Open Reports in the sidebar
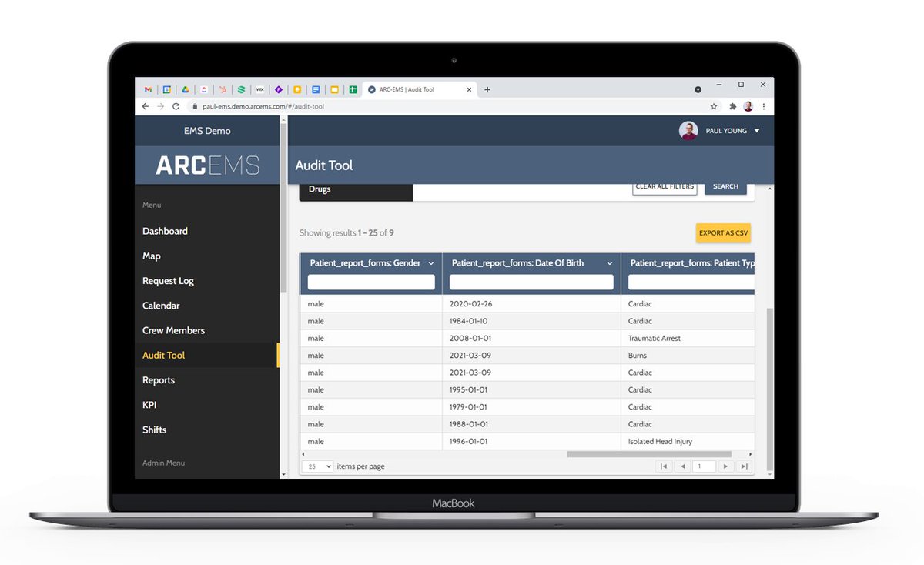The height and width of the screenshot is (565, 924). [159, 380]
